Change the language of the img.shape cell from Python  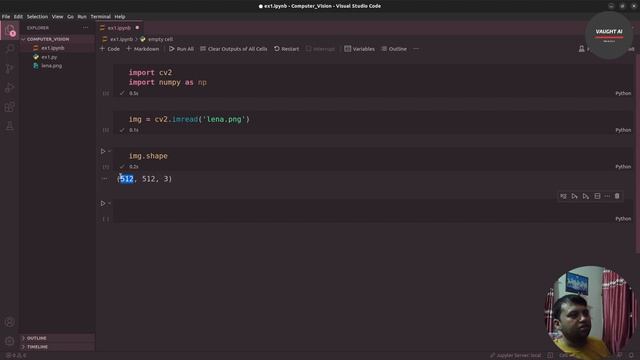tap(623, 167)
